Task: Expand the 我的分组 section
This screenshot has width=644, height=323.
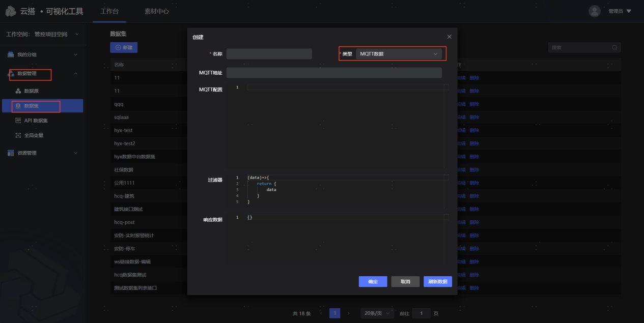Action: click(x=42, y=54)
